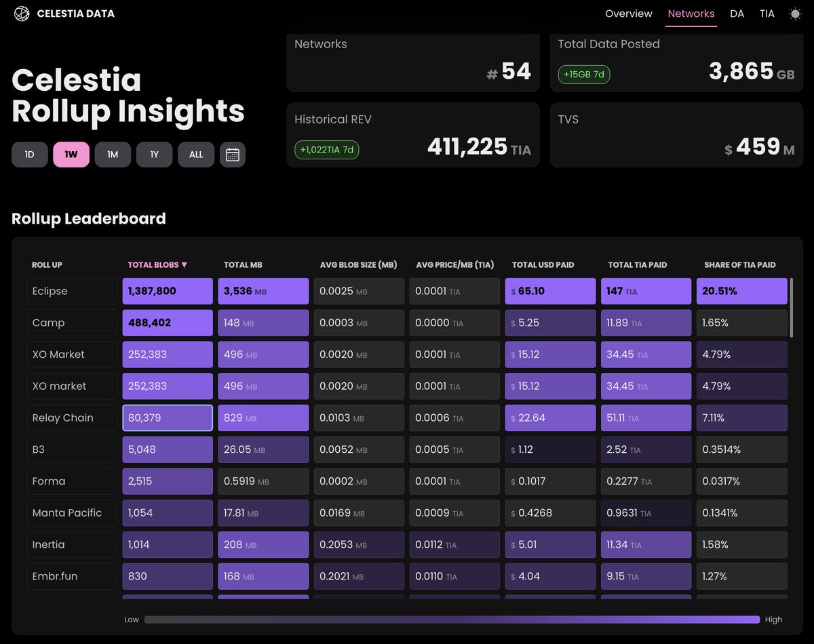
Task: Click Inertia's 1.58% share cell
Action: (x=742, y=544)
